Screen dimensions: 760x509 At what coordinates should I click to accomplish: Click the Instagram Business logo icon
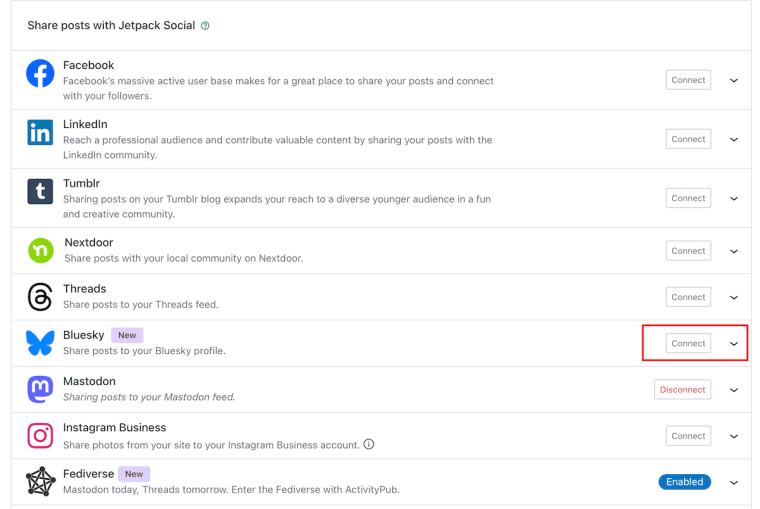click(x=40, y=435)
